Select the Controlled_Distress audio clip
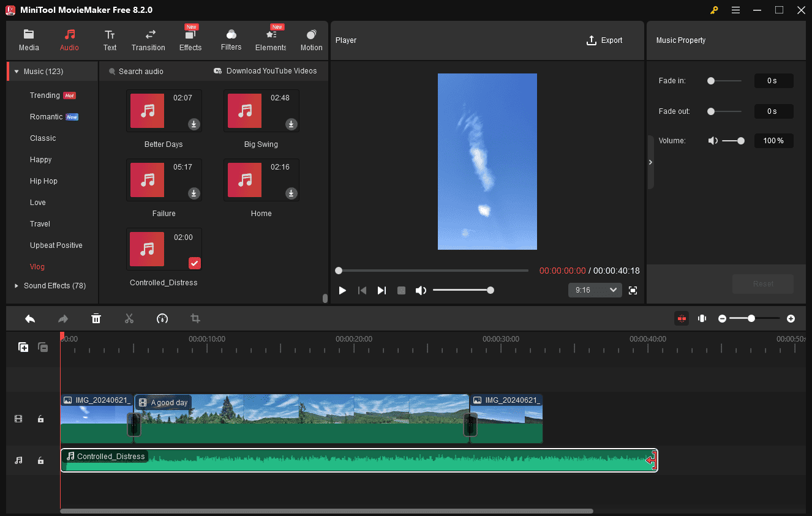 pos(359,460)
